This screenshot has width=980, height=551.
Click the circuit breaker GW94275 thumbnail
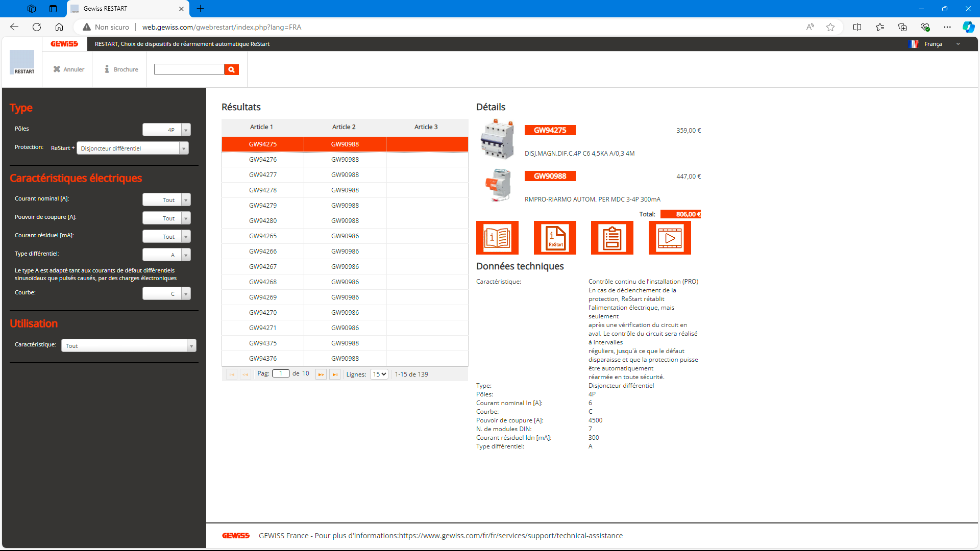pyautogui.click(x=498, y=139)
